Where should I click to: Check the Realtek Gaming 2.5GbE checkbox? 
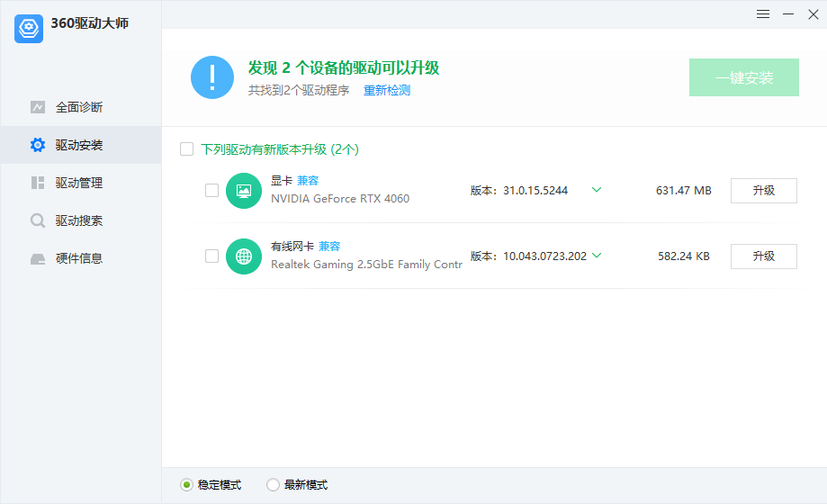point(211,256)
